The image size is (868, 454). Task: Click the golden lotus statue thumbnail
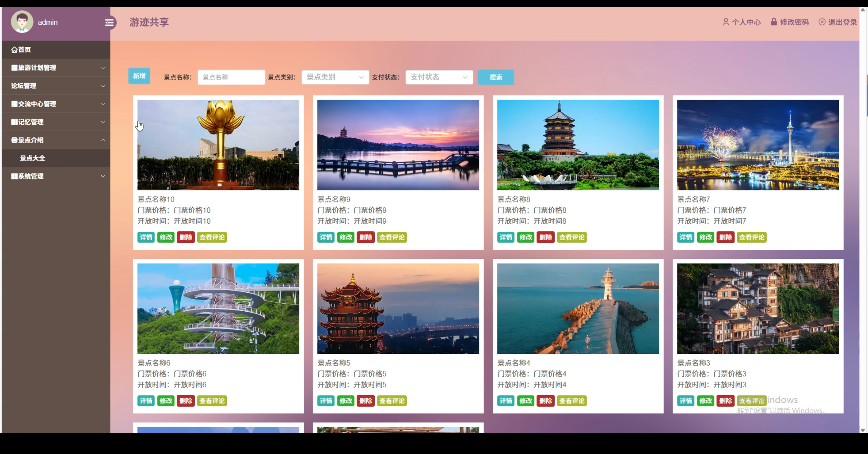(218, 145)
